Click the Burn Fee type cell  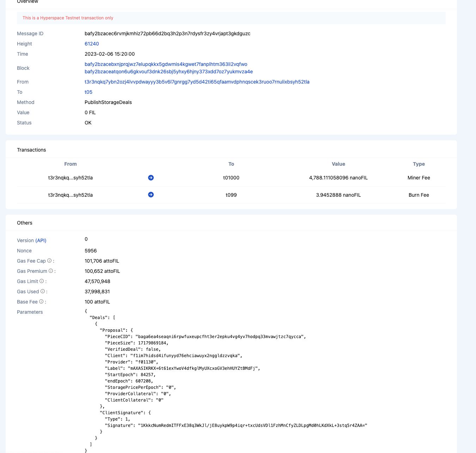click(419, 195)
